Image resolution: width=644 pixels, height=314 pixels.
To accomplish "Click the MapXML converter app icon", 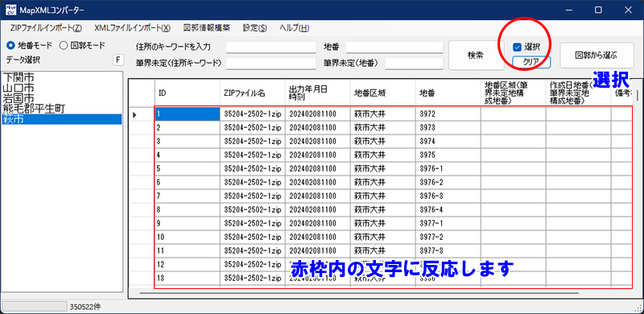I will click(10, 10).
